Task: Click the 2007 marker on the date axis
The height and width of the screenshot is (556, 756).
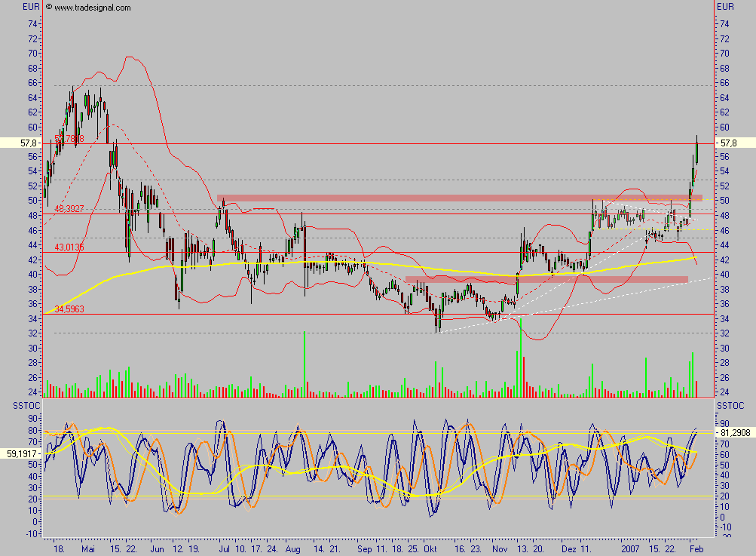Action: (x=632, y=550)
